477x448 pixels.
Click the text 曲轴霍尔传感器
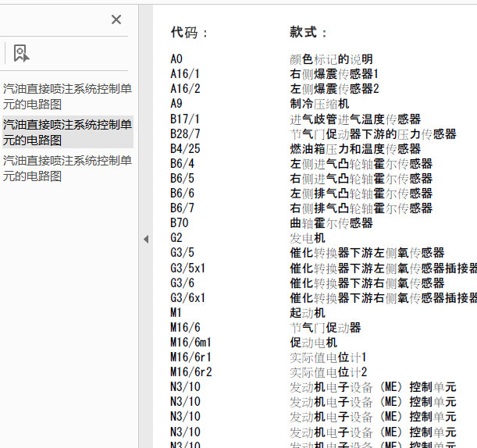[x=331, y=223]
